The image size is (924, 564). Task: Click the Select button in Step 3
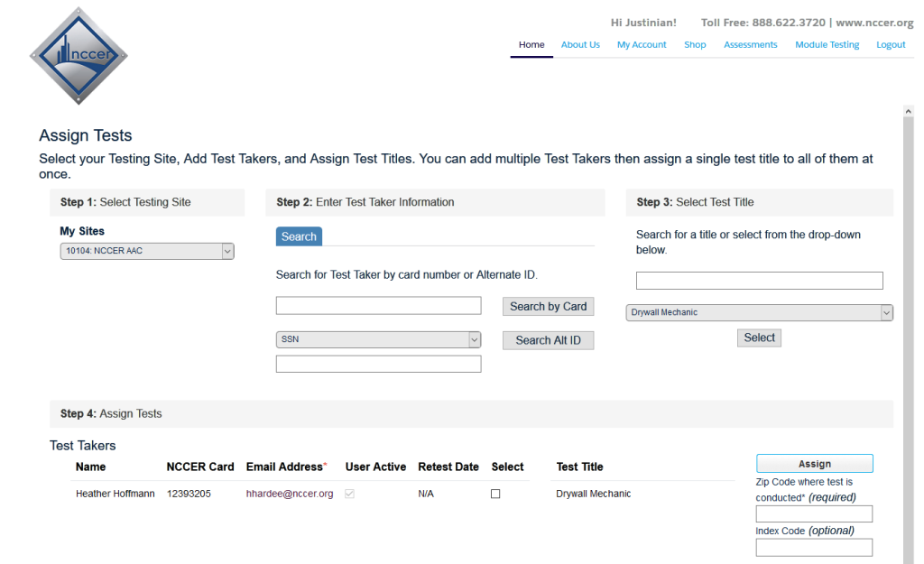click(x=759, y=337)
